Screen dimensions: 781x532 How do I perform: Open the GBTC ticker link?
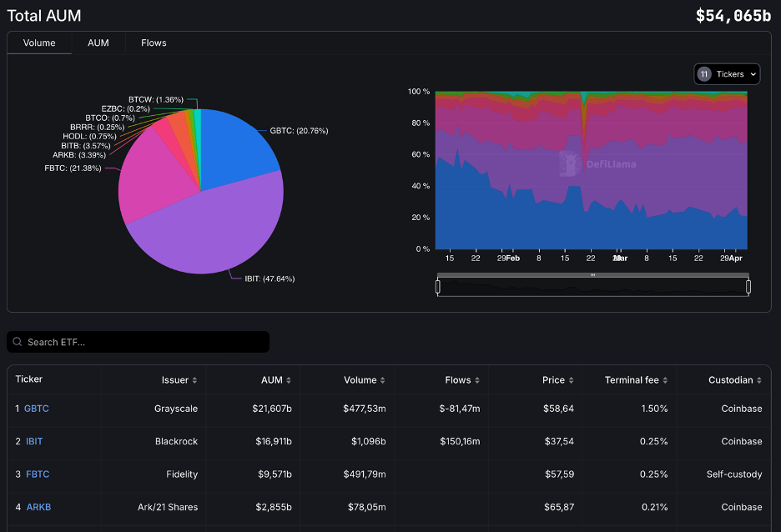[37, 409]
